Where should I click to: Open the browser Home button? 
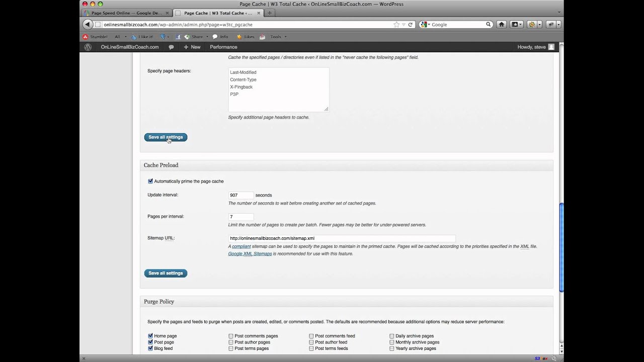click(x=502, y=24)
